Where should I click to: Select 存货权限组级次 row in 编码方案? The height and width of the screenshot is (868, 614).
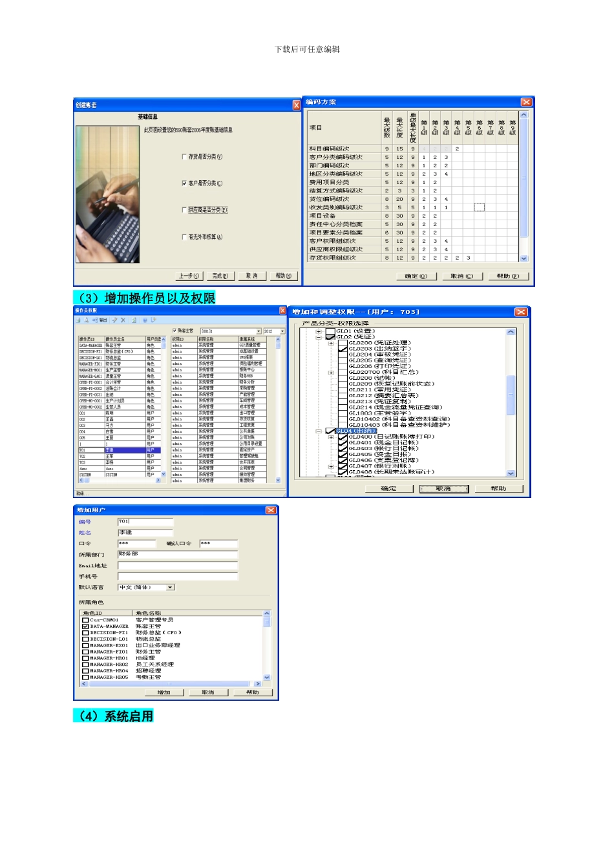413,258
